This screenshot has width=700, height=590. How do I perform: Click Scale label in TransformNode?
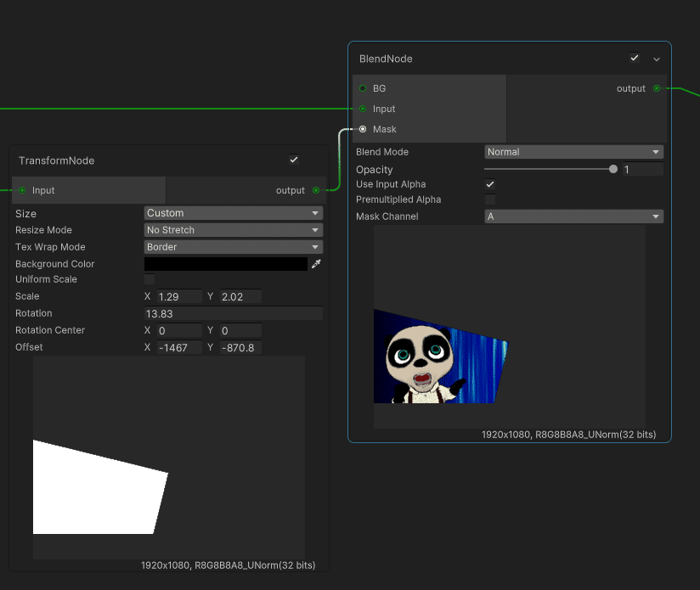pos(27,296)
